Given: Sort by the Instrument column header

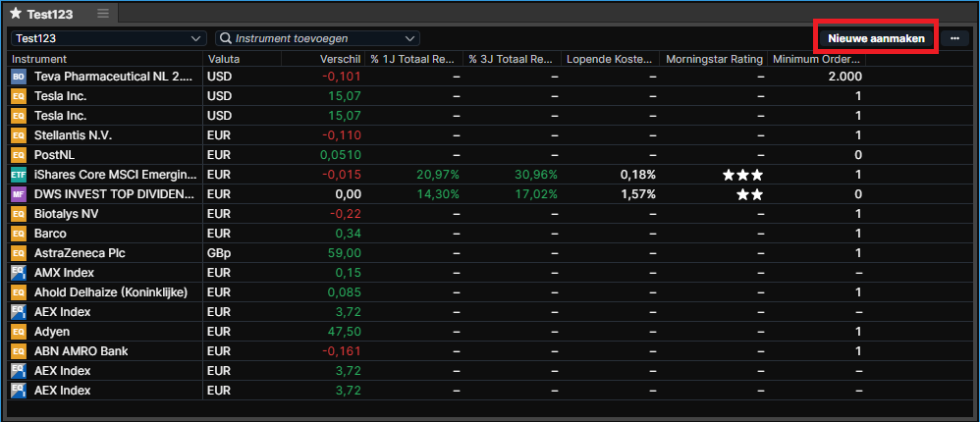Looking at the screenshot, I should pos(39,59).
